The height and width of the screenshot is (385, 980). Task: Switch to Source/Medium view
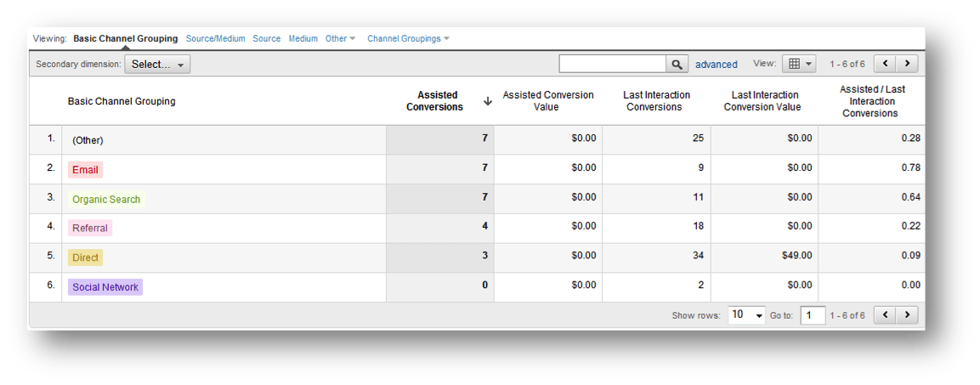(215, 38)
